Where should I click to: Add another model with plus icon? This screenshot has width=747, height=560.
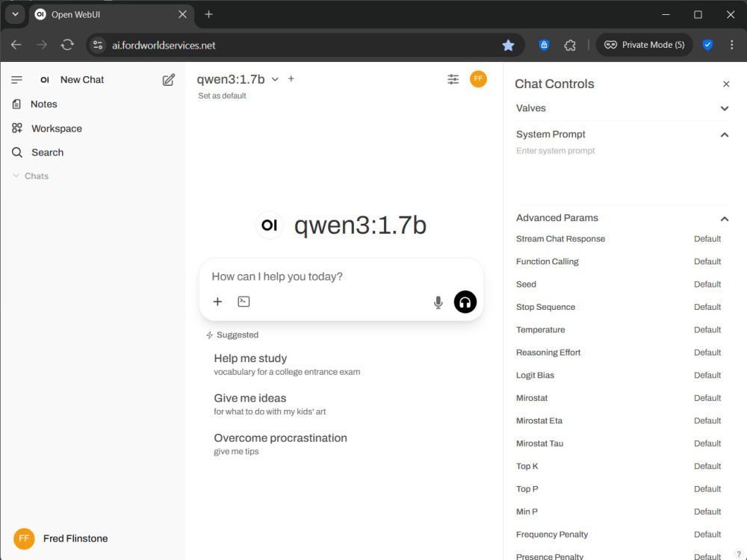[291, 79]
